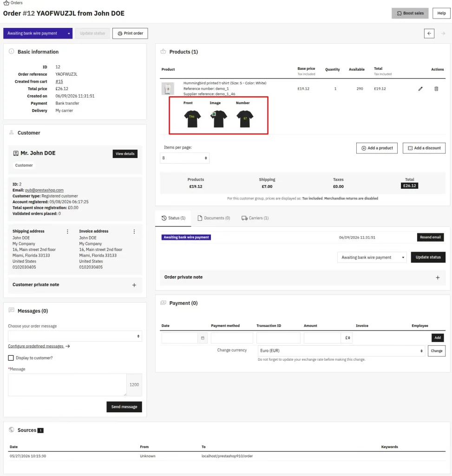Go to previous order with left arrow
Viewport: 452px width, 476px height.
click(x=429, y=33)
